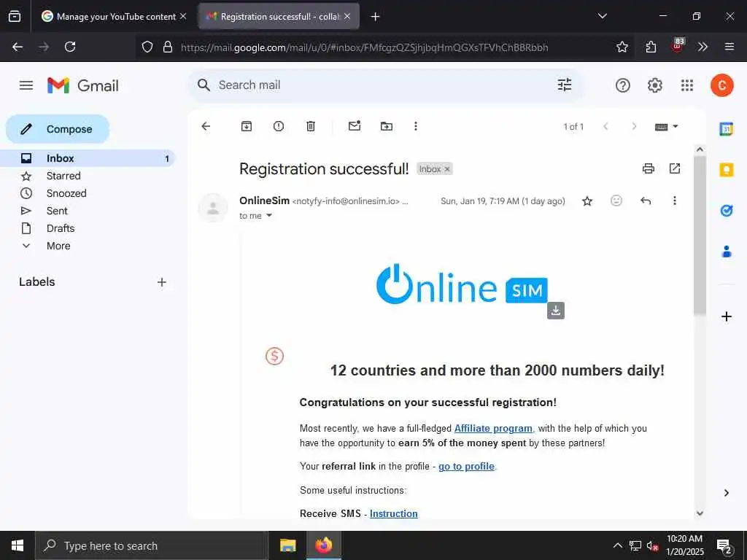Open more toolbar options above the email
Viewport: 747px width, 560px height.
(x=415, y=126)
